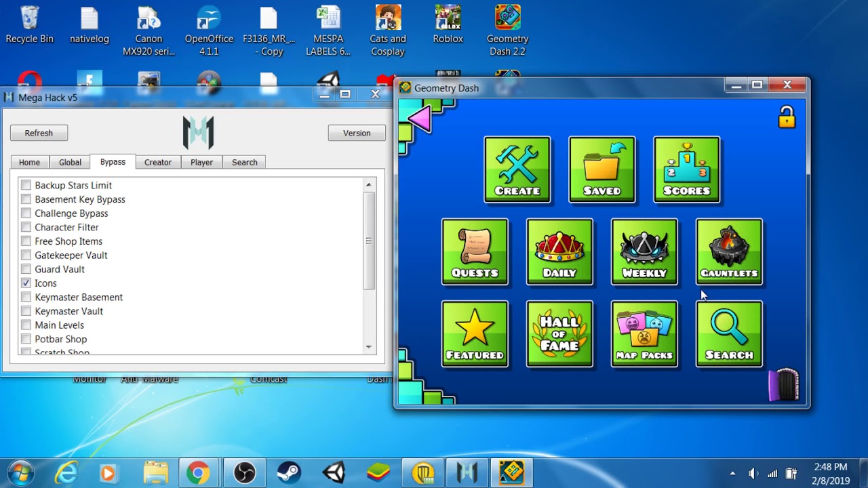
Task: Select the Cats and Cosplay desktop icon
Action: [388, 31]
